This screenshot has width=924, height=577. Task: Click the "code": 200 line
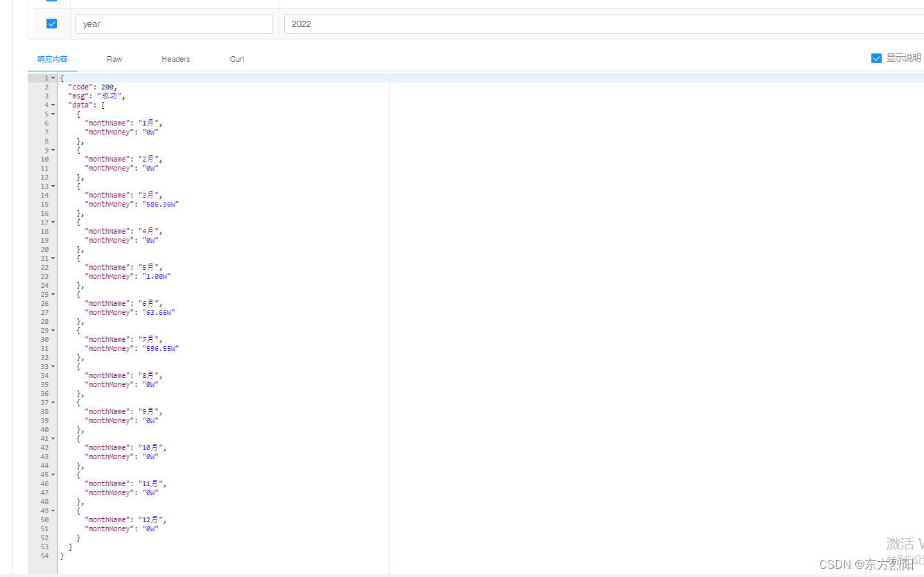click(x=93, y=87)
